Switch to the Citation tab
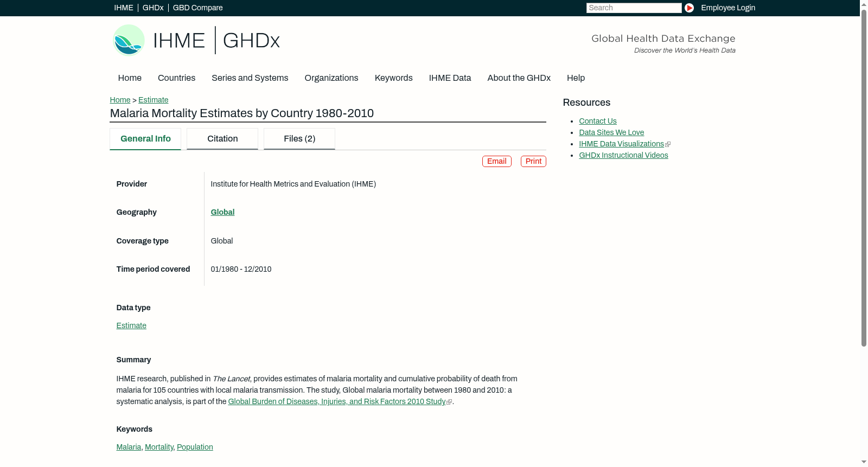Image resolution: width=868 pixels, height=467 pixels. point(222,139)
